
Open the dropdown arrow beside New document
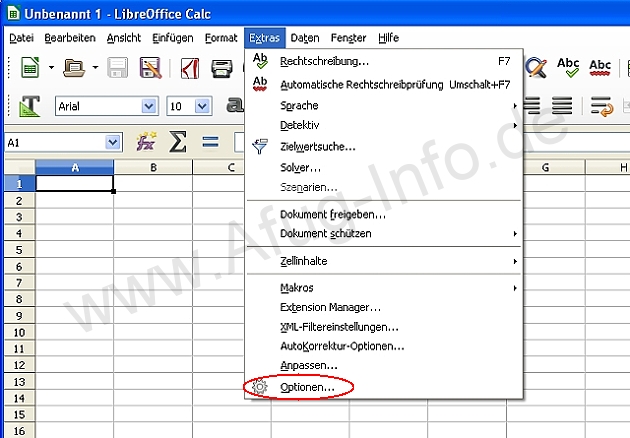coord(51,68)
